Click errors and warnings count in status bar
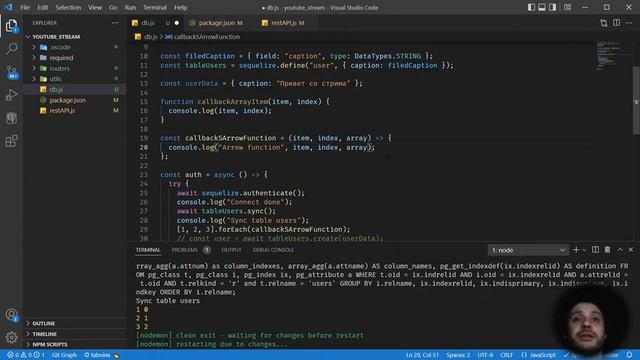Screen dimensions: 640x360 click(26, 355)
